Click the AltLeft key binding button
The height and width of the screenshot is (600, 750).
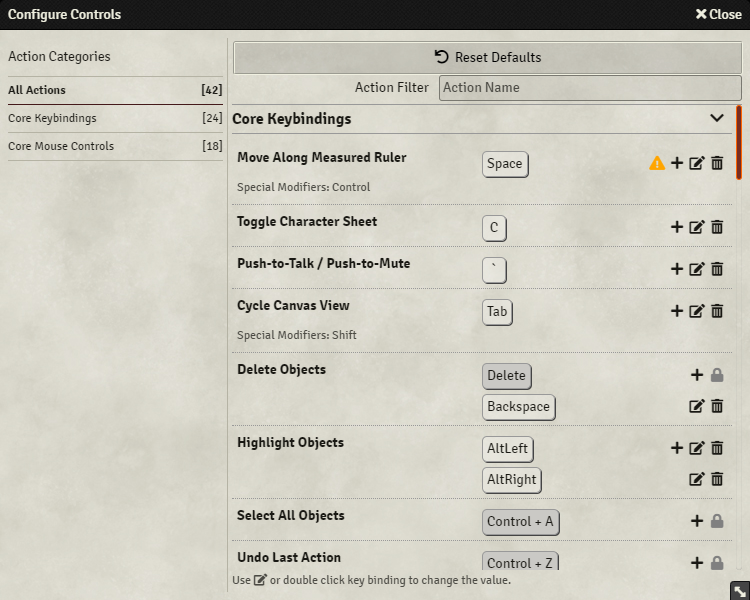point(507,449)
